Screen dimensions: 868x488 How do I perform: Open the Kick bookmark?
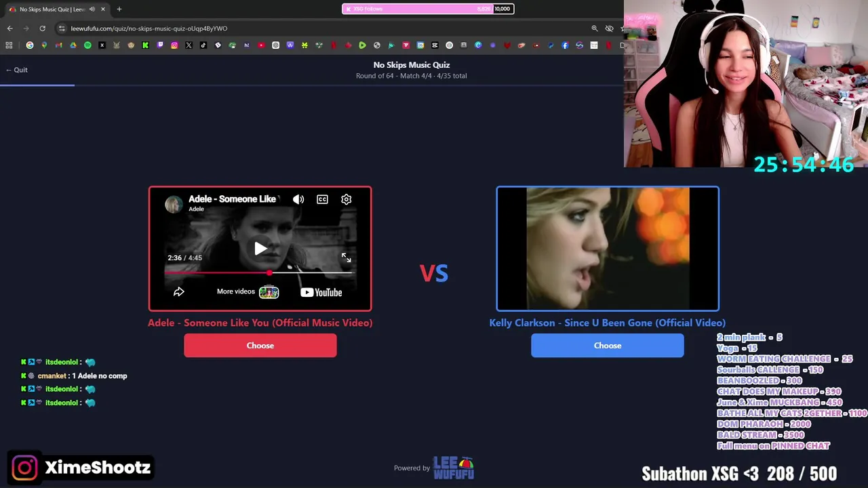pyautogui.click(x=145, y=45)
